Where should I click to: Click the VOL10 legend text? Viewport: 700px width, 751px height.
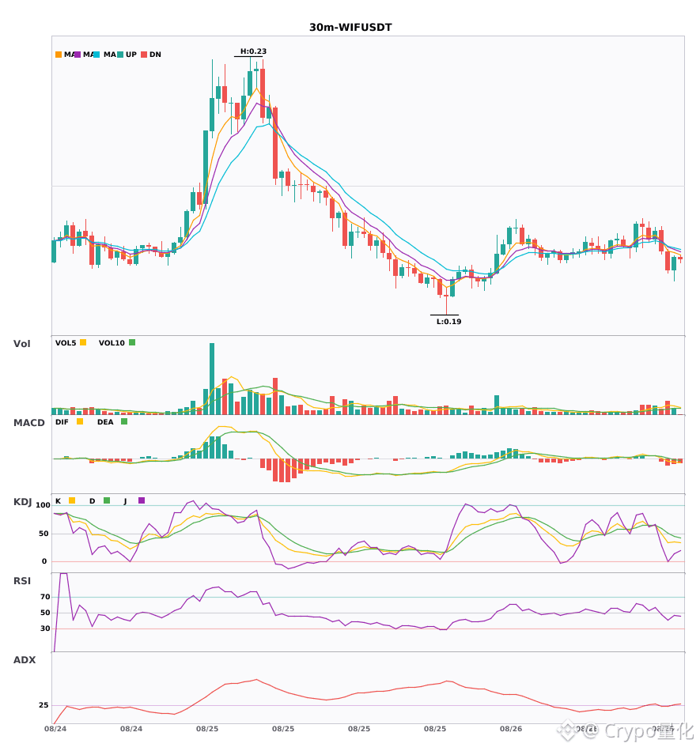pyautogui.click(x=112, y=343)
